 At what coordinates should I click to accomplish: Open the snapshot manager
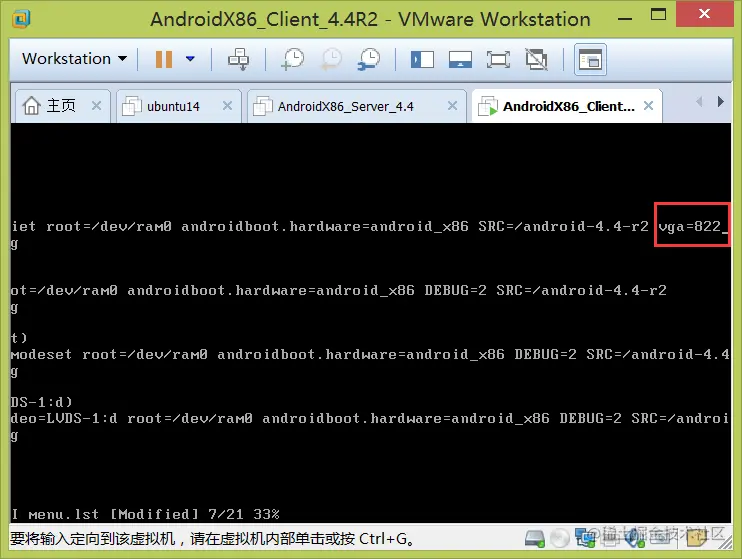[x=369, y=59]
